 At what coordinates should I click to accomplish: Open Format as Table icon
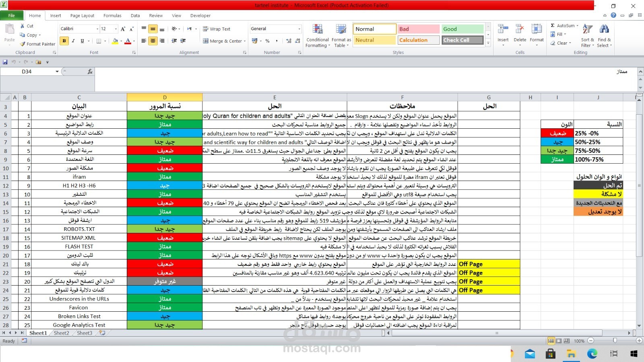point(341,29)
